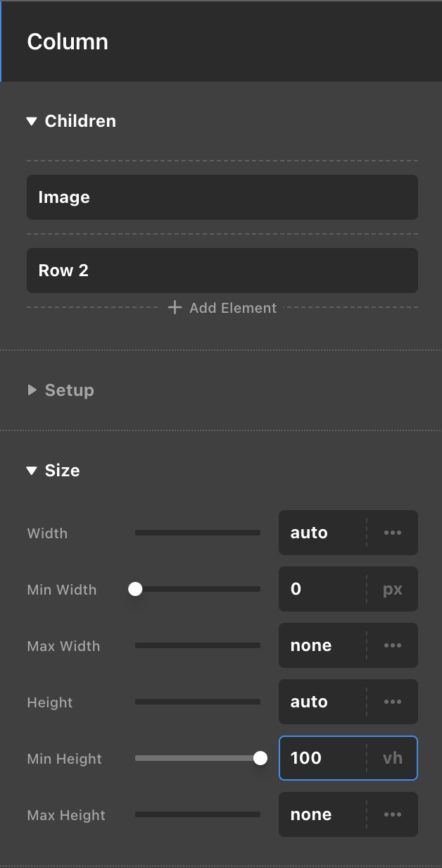Image resolution: width=442 pixels, height=868 pixels.
Task: Click the Min Height slider handle
Action: 260,758
